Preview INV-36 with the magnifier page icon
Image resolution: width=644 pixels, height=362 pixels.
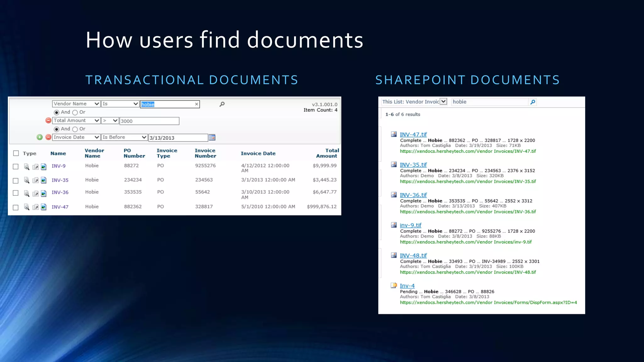(x=27, y=193)
